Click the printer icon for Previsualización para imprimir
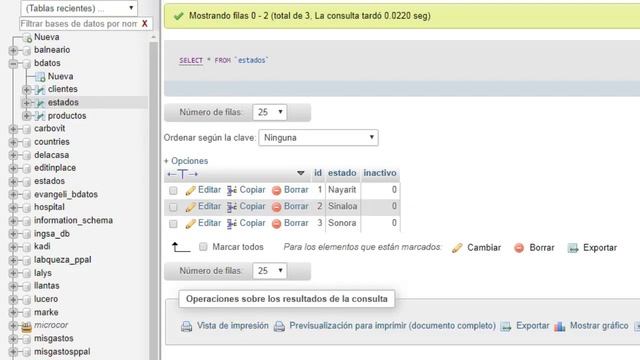Screen dimensions: 640x360 (x=279, y=326)
